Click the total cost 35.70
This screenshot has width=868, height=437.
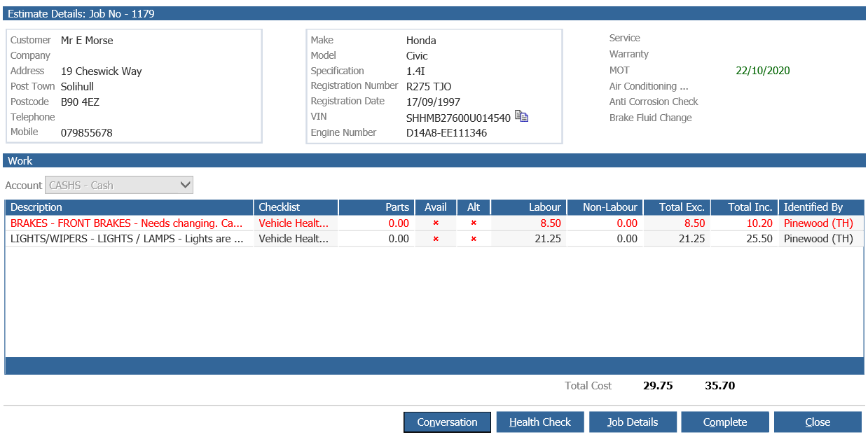(720, 385)
